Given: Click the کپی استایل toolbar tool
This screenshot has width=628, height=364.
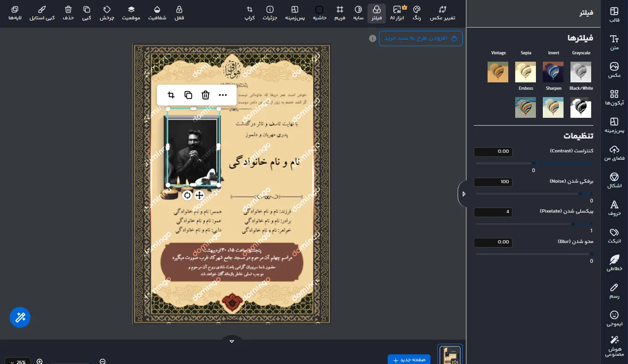Looking at the screenshot, I should click(x=42, y=13).
